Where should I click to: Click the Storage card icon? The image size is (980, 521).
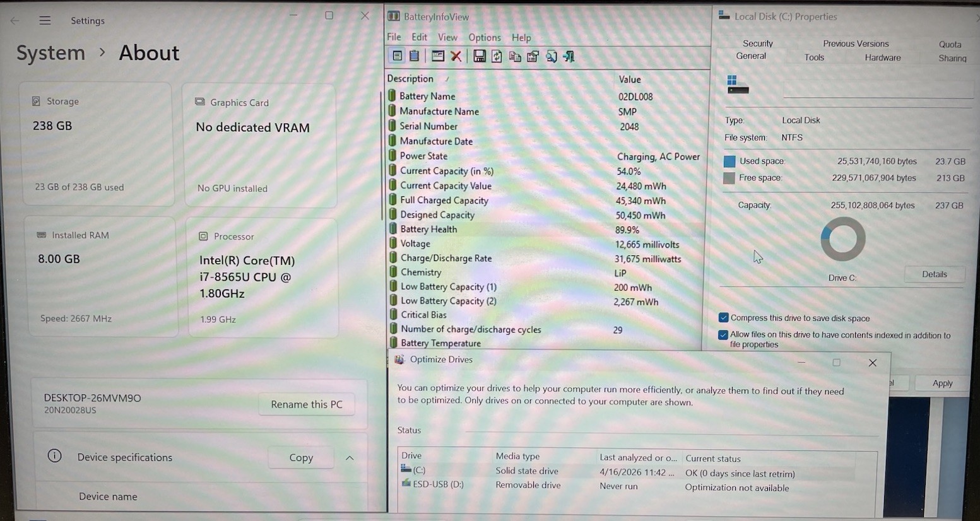[x=36, y=101]
